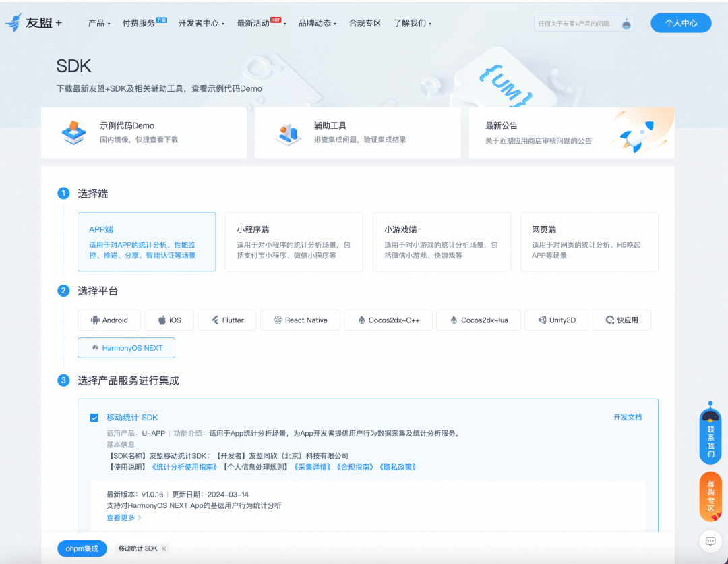Open the 《统计分析使用指南》 link
This screenshot has height=564, width=728.
click(x=184, y=467)
